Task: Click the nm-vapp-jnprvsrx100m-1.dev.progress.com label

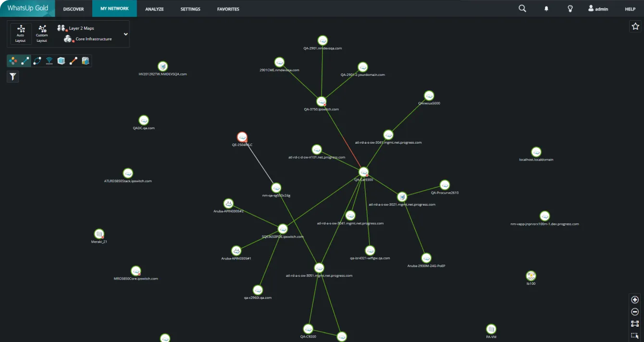Action: coord(545,224)
